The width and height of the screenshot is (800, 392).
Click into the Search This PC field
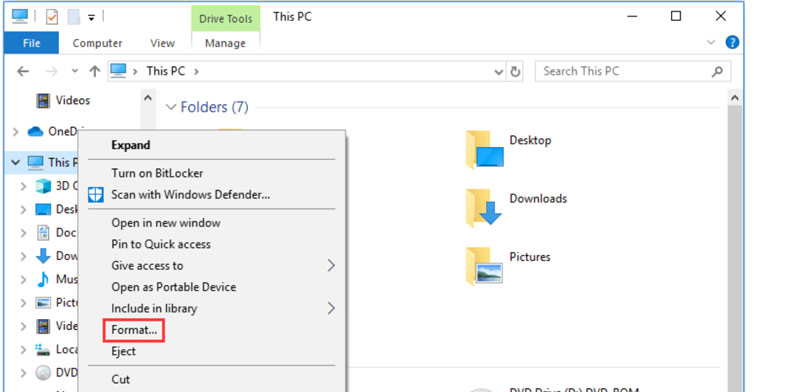tap(625, 71)
